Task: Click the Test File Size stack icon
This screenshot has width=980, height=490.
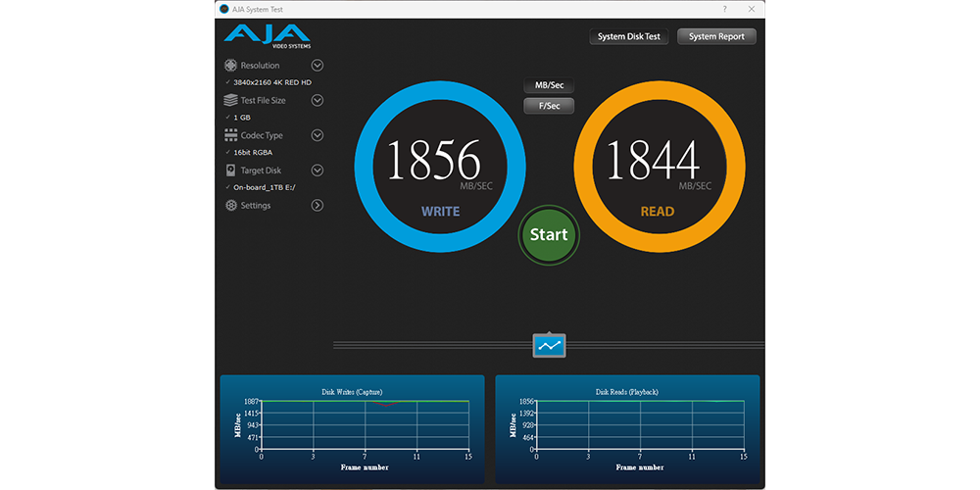Action: [231, 100]
